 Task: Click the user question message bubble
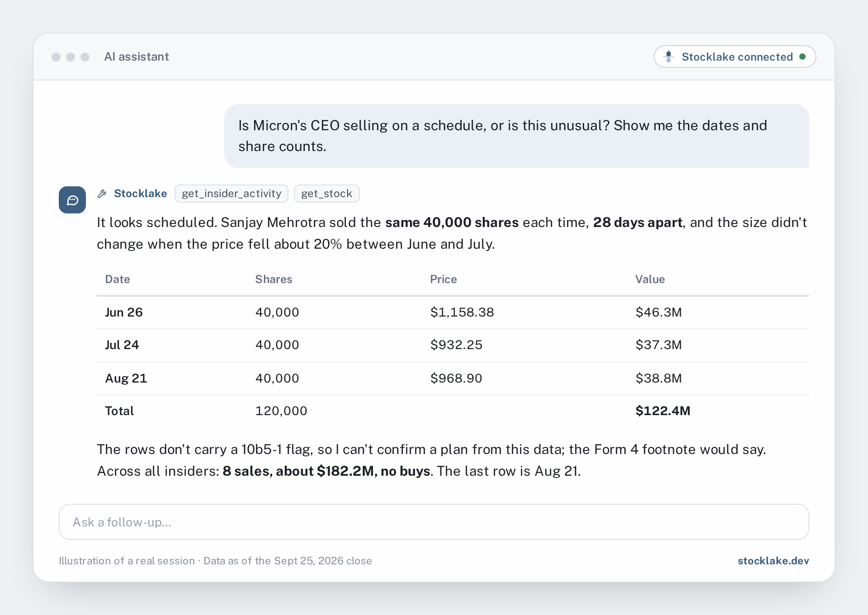[516, 136]
